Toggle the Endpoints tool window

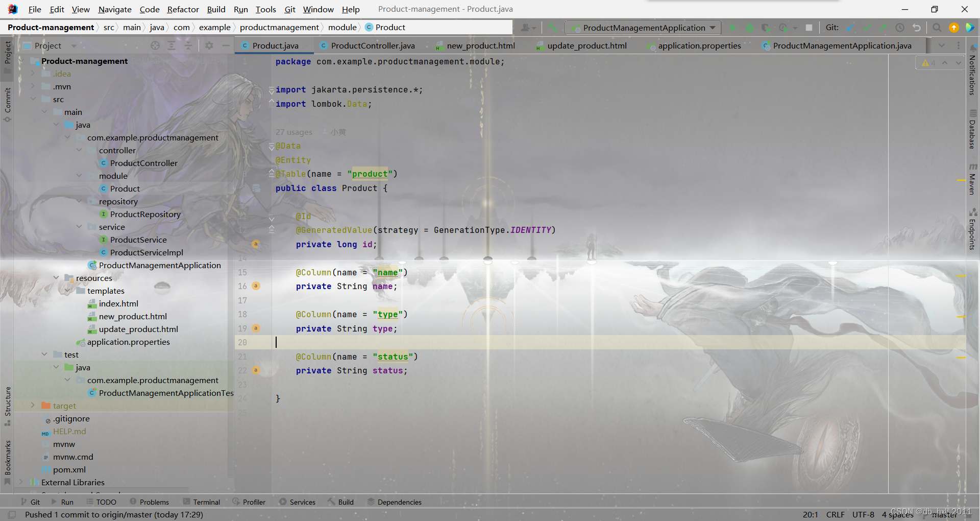[972, 229]
